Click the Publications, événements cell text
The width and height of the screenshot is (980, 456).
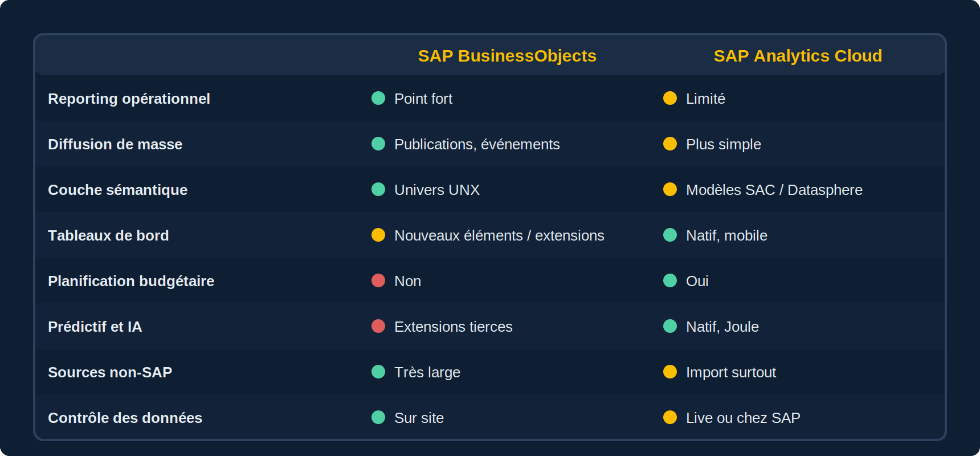477,144
